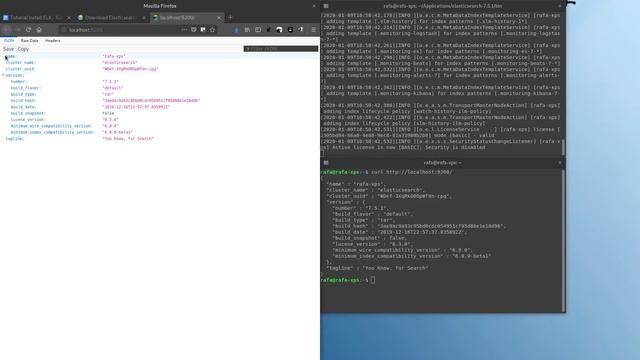Close the Download Elasticsearch tab

(x=144, y=18)
